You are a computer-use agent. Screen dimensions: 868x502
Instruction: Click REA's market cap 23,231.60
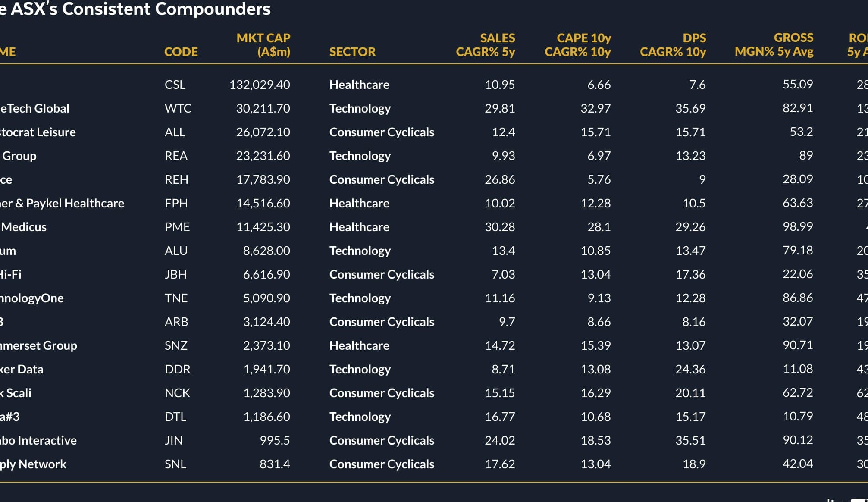coord(263,156)
